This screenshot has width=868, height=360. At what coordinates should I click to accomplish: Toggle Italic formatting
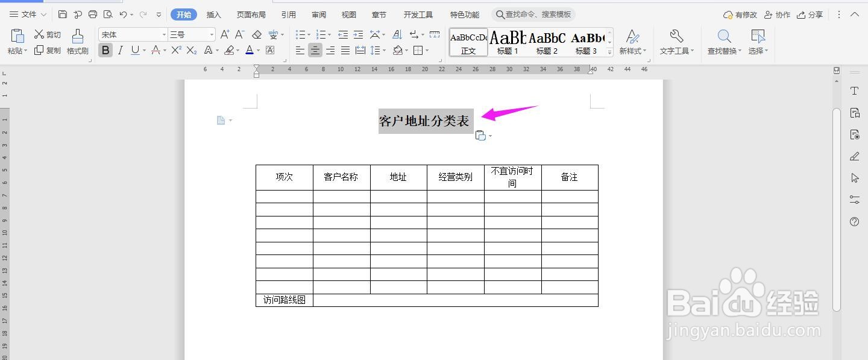121,51
